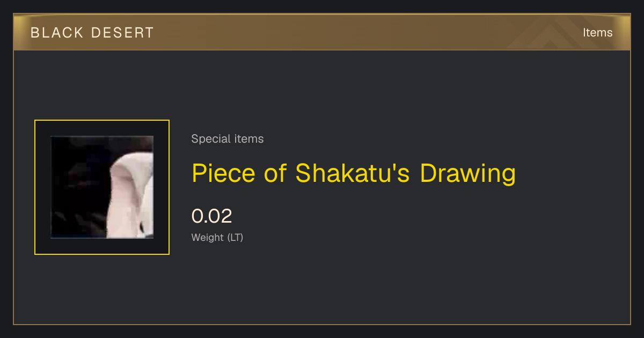This screenshot has height=338, width=644.
Task: Click the (LT) unit text
Action: click(x=235, y=238)
